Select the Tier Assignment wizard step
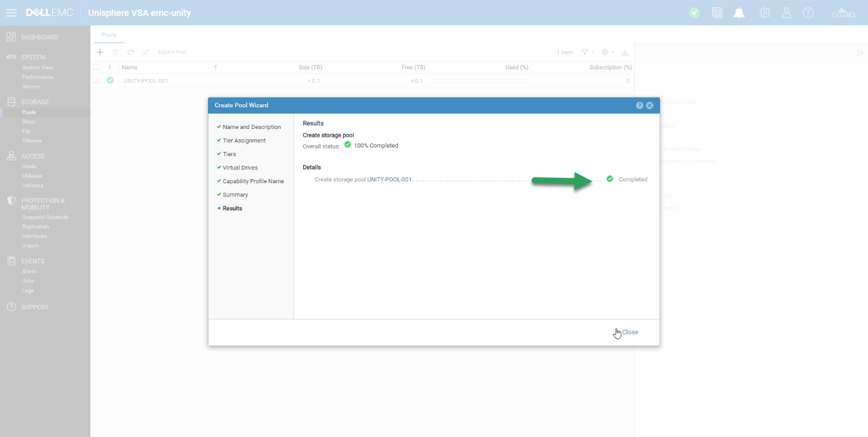The height and width of the screenshot is (437, 868). (244, 140)
